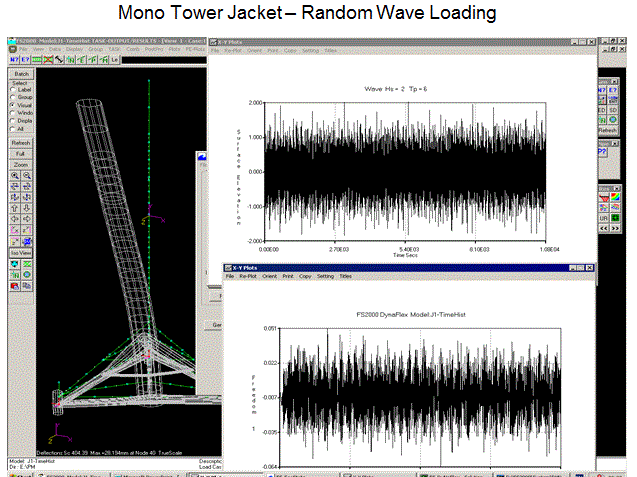Click the pan left arrow icon
Screen dimensions: 637x477
(x=14, y=219)
